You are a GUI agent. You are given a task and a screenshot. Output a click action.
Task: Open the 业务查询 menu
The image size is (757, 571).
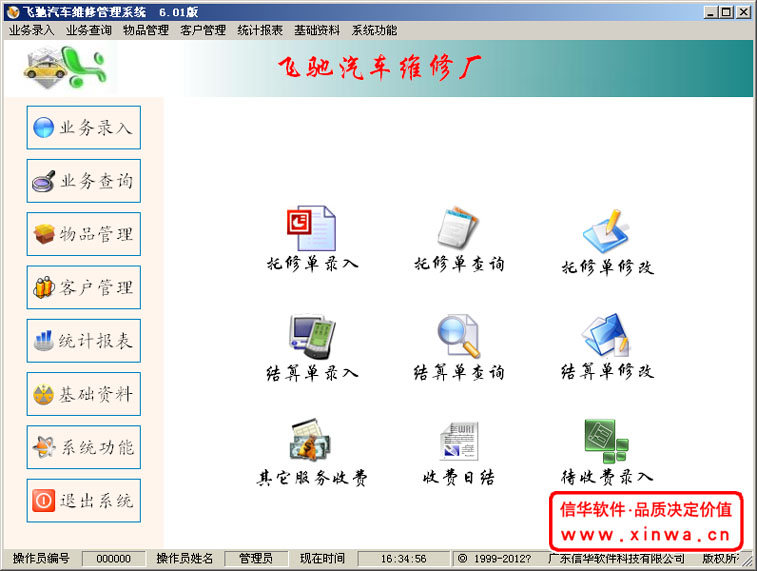click(x=89, y=30)
